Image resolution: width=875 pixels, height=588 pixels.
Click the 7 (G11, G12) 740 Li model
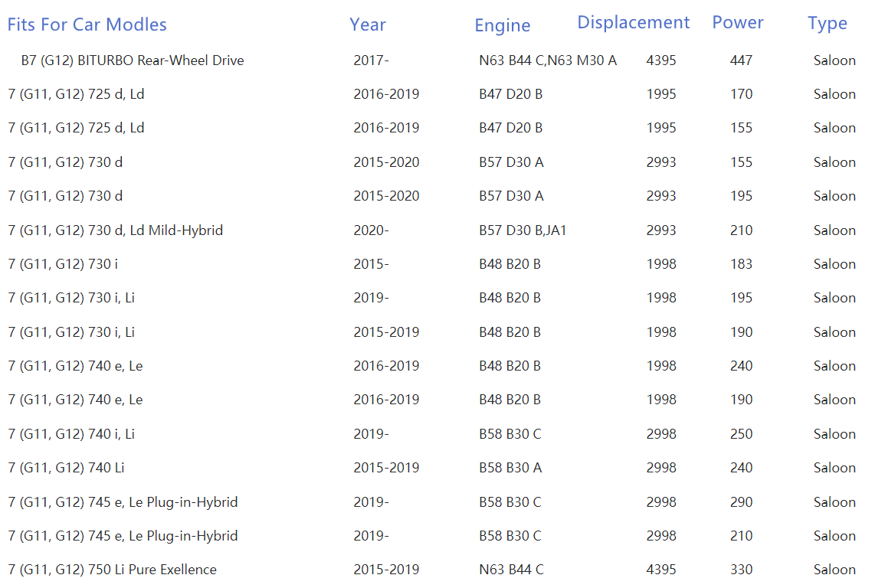point(71,468)
